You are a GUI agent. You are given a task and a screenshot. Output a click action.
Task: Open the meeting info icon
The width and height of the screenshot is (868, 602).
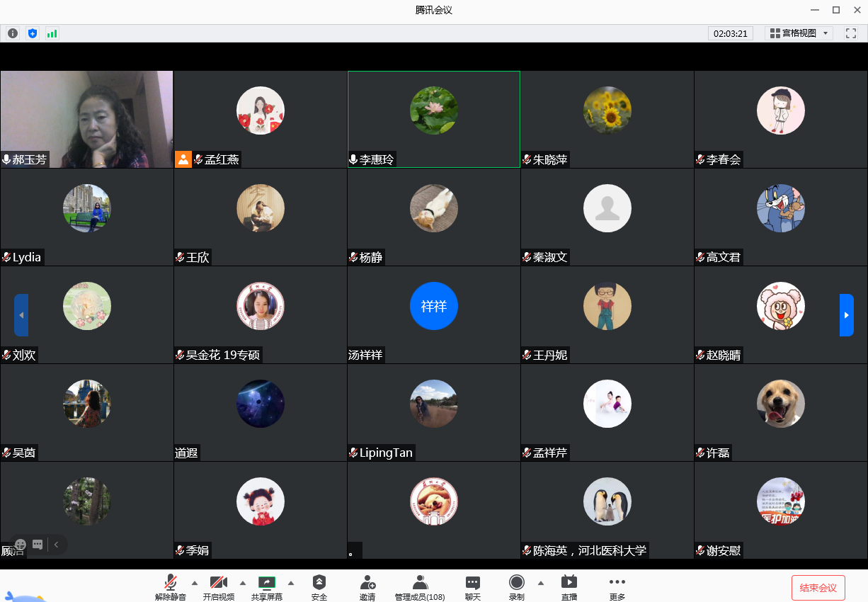click(x=13, y=33)
